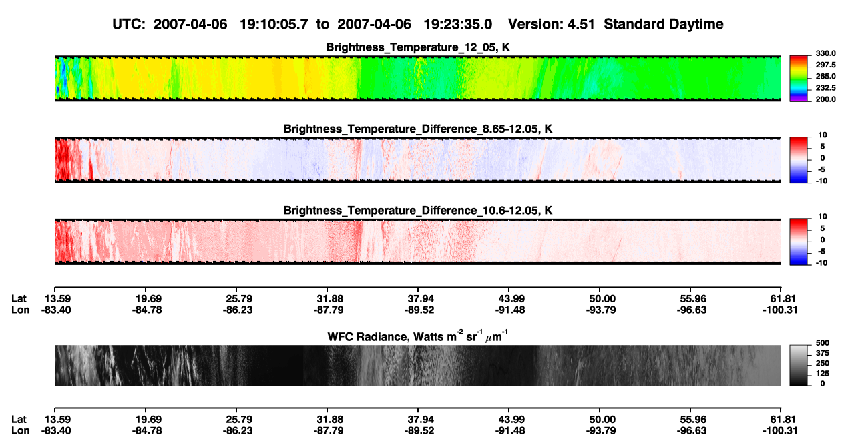This screenshot has height=445, width=868.
Task: Click latitude 31.88 on axis under WFC Radiance
Action: 327,420
